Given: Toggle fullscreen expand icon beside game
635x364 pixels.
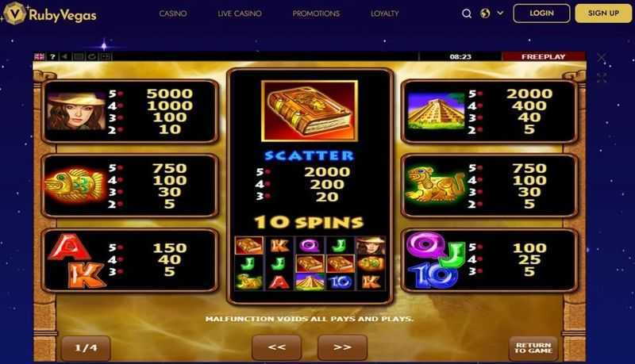Looking at the screenshot, I should 602,78.
